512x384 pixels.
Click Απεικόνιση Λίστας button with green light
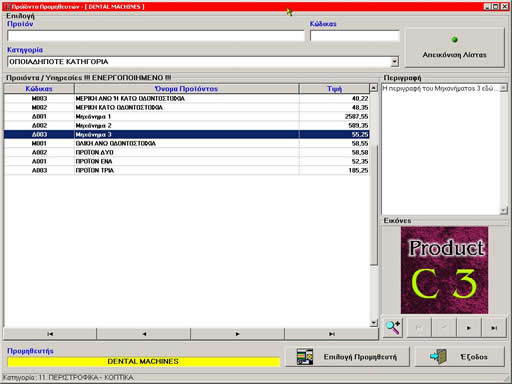click(x=454, y=48)
